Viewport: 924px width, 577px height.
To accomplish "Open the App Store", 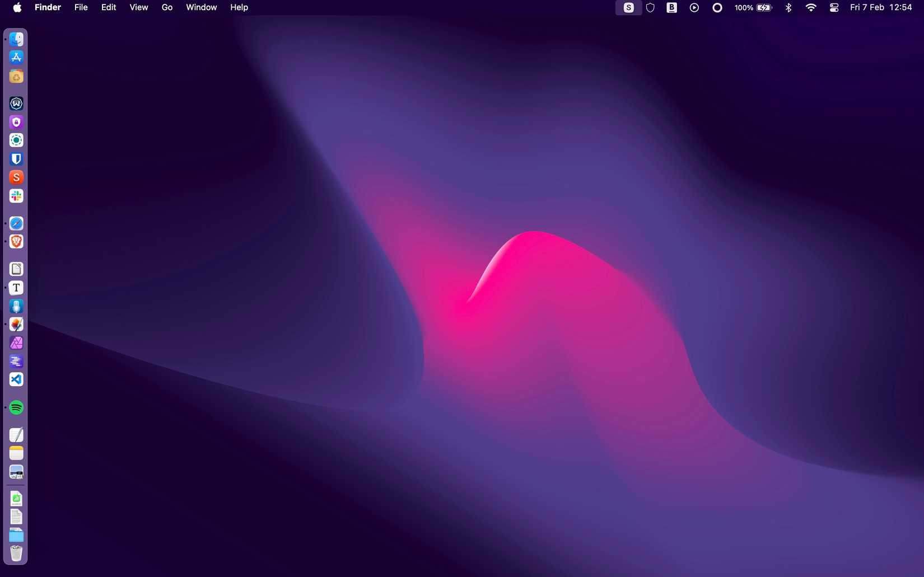I will tap(16, 57).
